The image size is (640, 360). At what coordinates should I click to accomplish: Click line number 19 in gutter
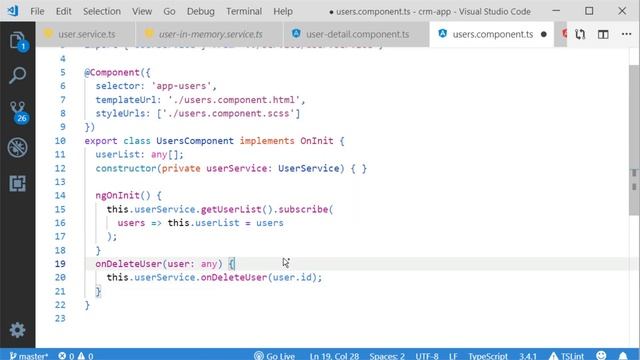pos(60,264)
